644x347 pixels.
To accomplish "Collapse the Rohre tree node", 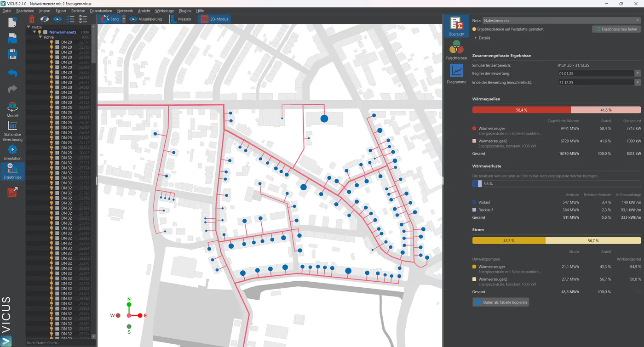I will [40, 37].
